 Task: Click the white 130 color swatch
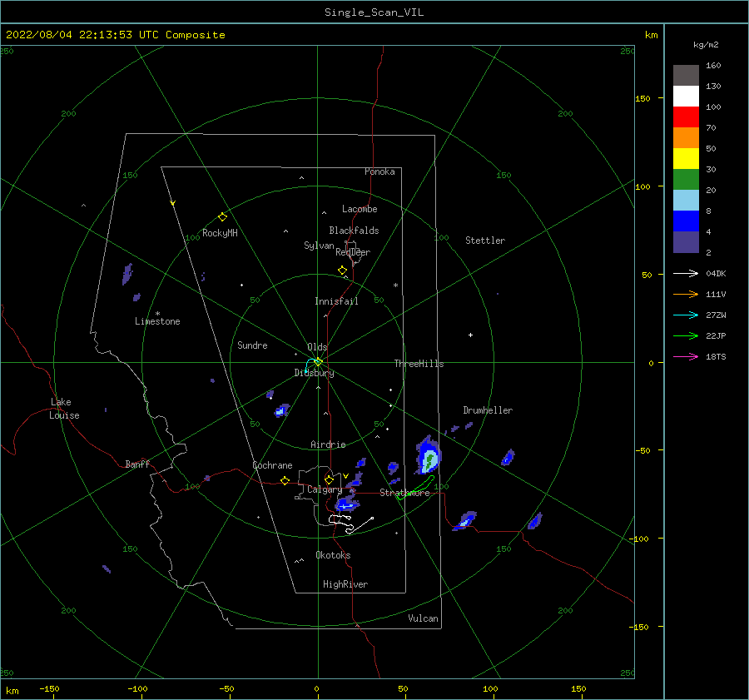[x=686, y=97]
